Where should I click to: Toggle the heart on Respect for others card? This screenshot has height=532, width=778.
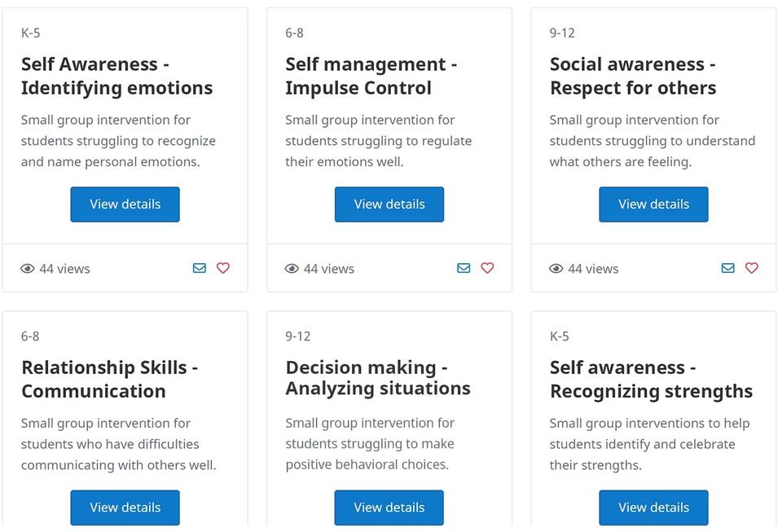[x=751, y=267]
